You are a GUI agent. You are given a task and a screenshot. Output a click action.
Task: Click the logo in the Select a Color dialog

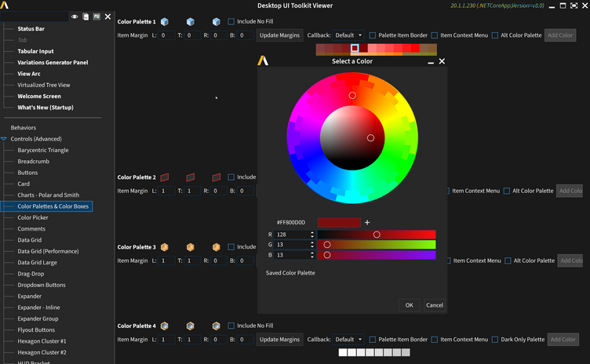(x=263, y=60)
